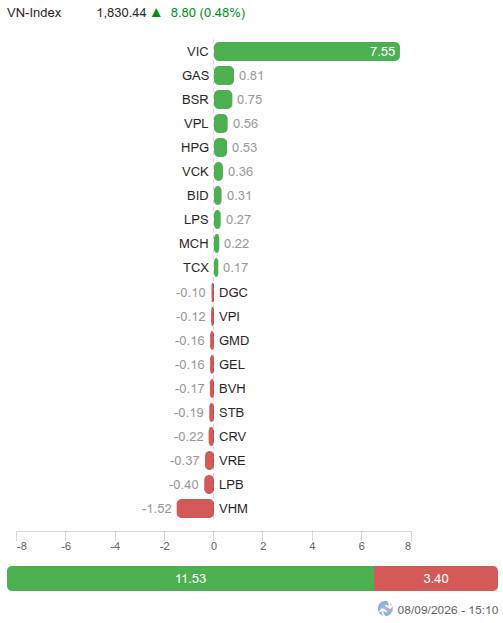The image size is (503, 623).
Task: Click the VN-Index title label
Action: [x=34, y=13]
